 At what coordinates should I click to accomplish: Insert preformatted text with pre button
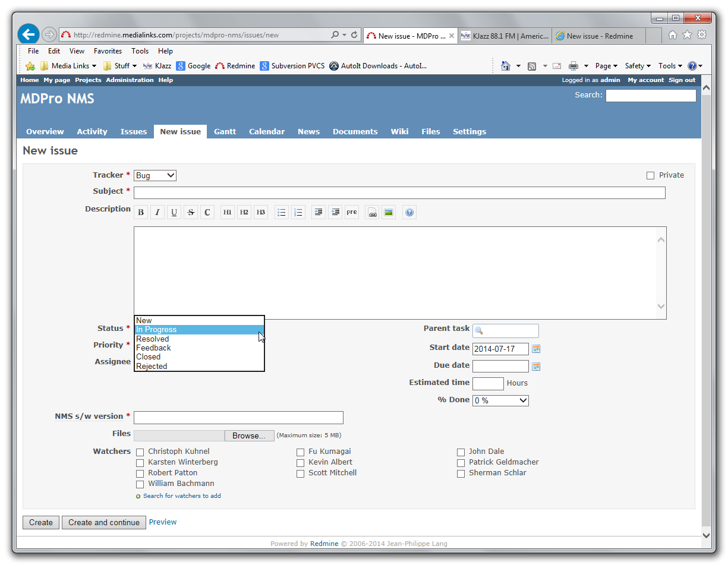(352, 212)
